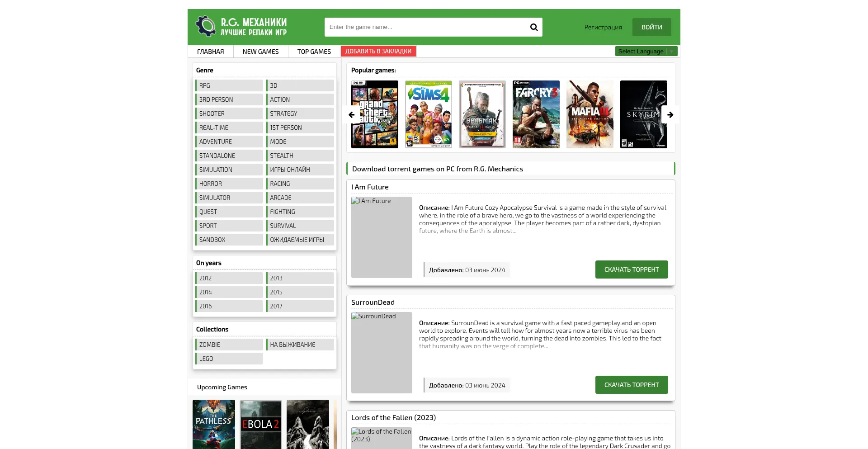Open the Регистрация registration link
Viewport: 868px width, 449px height.
pos(603,27)
